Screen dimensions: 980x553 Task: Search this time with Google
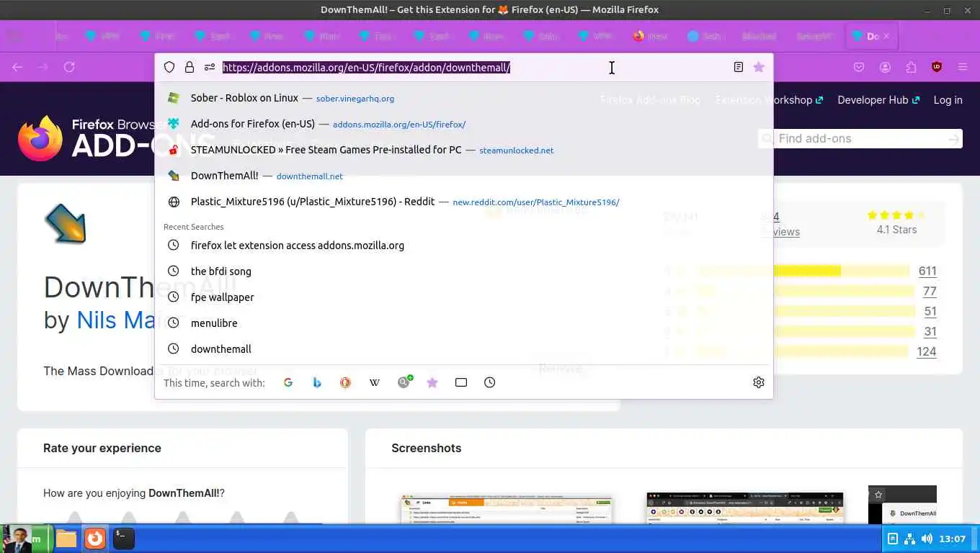(x=288, y=382)
